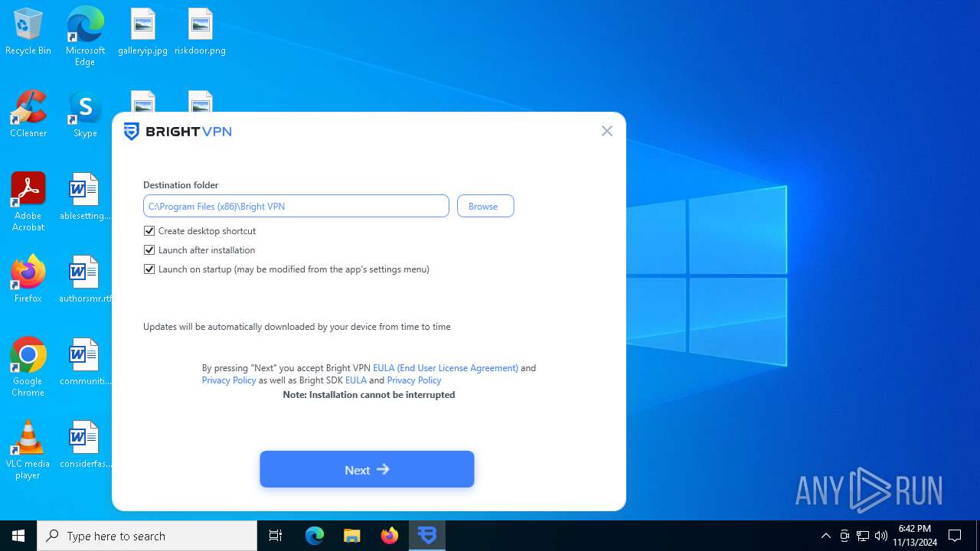Select the communiti Word document icon
980x551 pixels.
(x=85, y=362)
